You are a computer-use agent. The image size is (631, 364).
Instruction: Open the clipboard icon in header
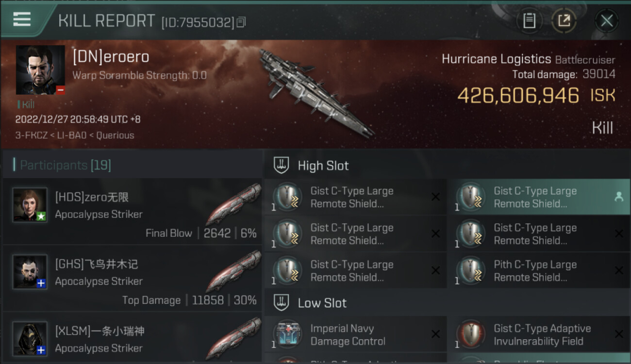click(529, 21)
